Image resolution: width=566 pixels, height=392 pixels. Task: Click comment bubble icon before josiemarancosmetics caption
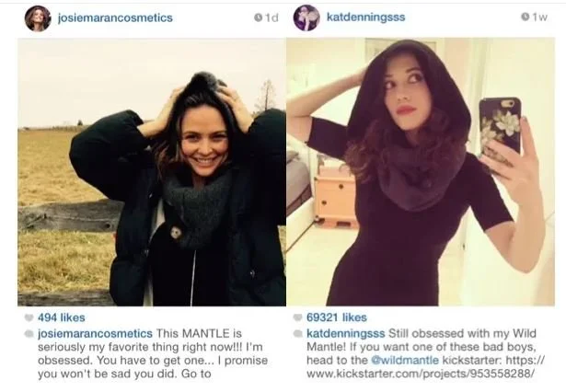29,333
